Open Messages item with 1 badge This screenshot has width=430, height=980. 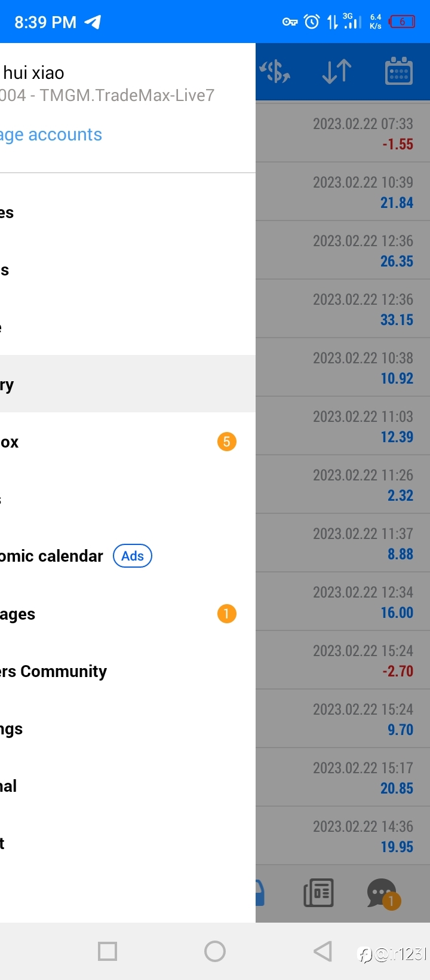tap(128, 614)
